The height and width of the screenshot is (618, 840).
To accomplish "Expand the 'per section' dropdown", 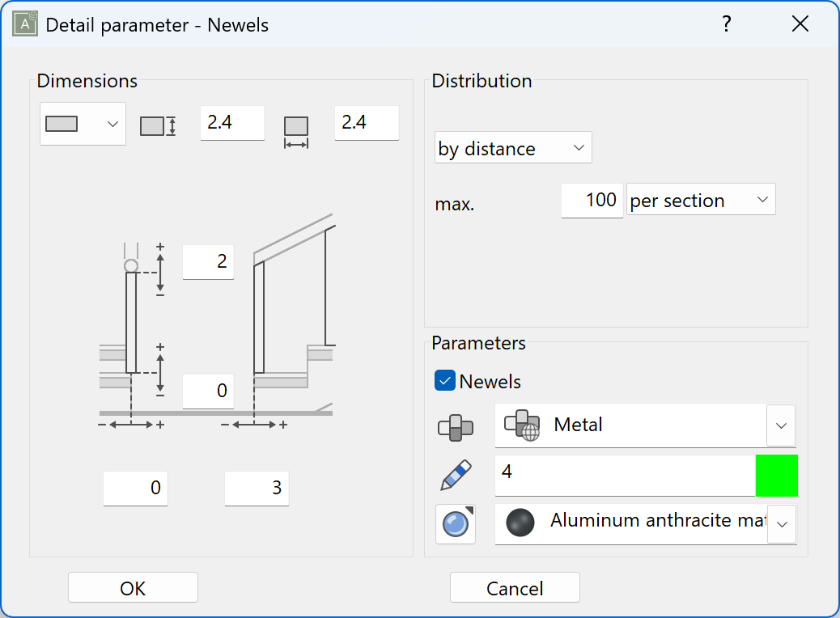I will (x=762, y=199).
